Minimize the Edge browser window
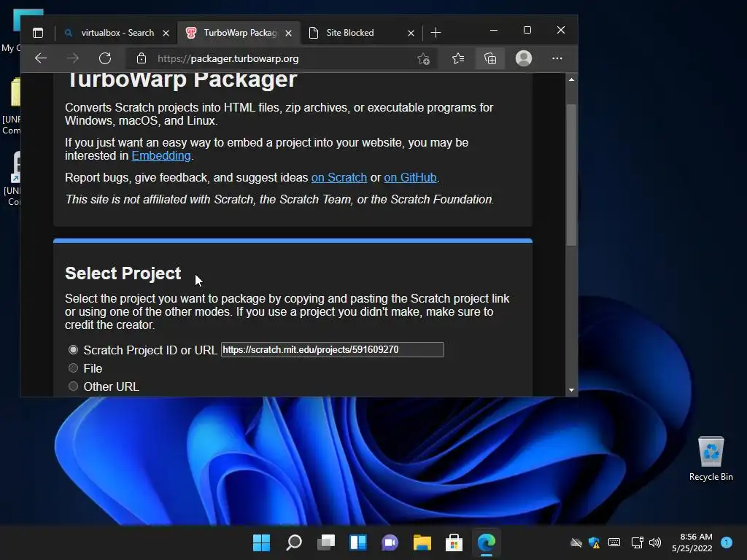Viewport: 747px width, 560px height. (x=494, y=30)
